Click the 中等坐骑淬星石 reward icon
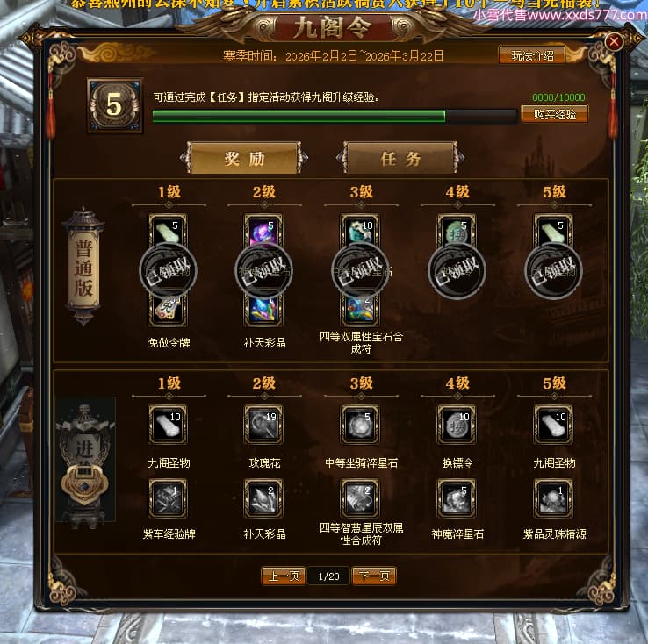 [x=360, y=425]
